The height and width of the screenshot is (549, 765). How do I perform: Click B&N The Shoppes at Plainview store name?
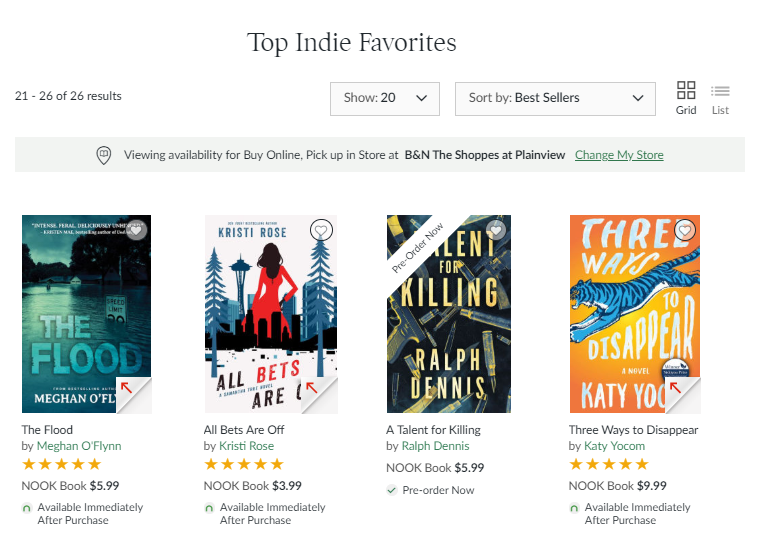[x=485, y=155]
